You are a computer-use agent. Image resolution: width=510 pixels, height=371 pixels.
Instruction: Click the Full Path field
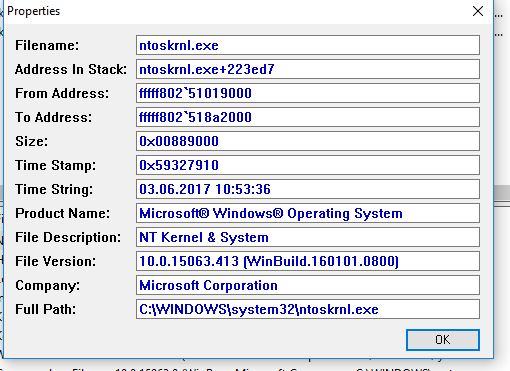tap(308, 309)
